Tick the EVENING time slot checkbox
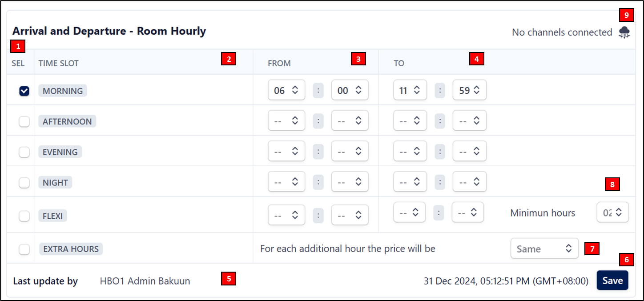The image size is (644, 301). tap(24, 152)
